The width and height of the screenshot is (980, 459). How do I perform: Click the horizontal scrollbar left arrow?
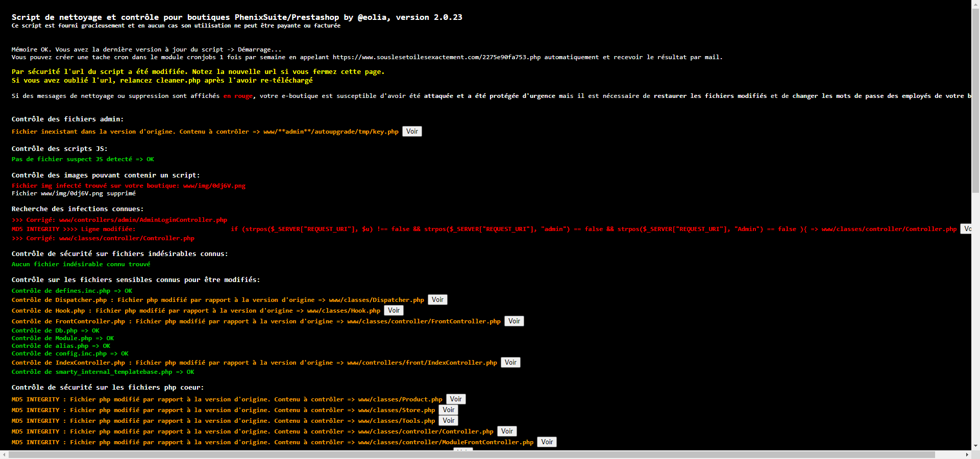click(x=4, y=454)
